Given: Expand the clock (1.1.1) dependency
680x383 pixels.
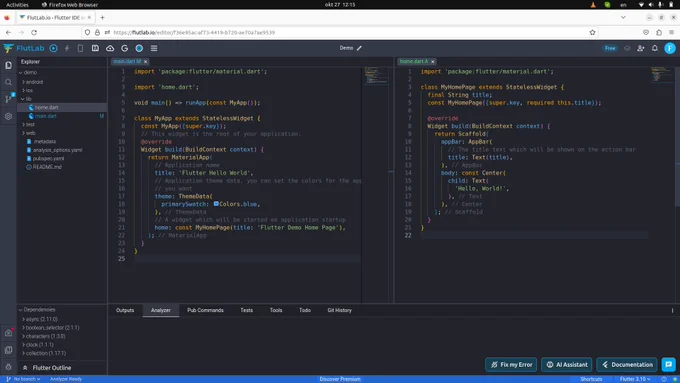Looking at the screenshot, I should pos(23,345).
